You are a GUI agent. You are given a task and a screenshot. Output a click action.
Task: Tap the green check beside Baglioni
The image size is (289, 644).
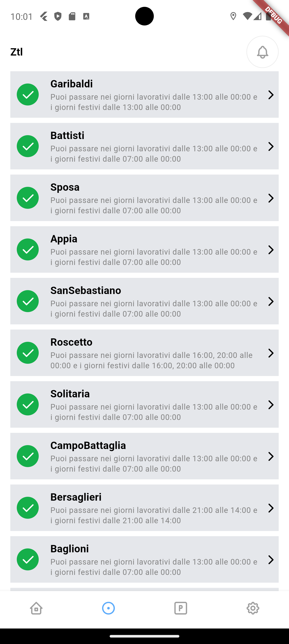click(28, 559)
